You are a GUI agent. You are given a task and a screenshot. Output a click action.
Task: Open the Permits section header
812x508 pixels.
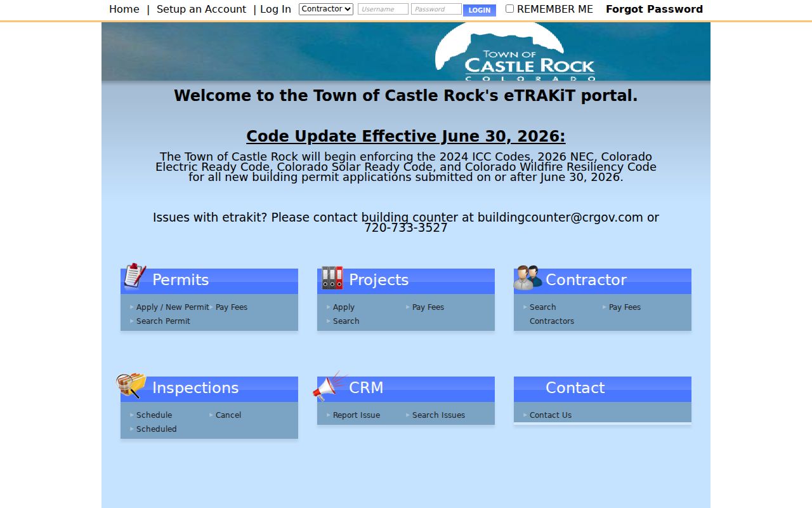click(x=209, y=281)
